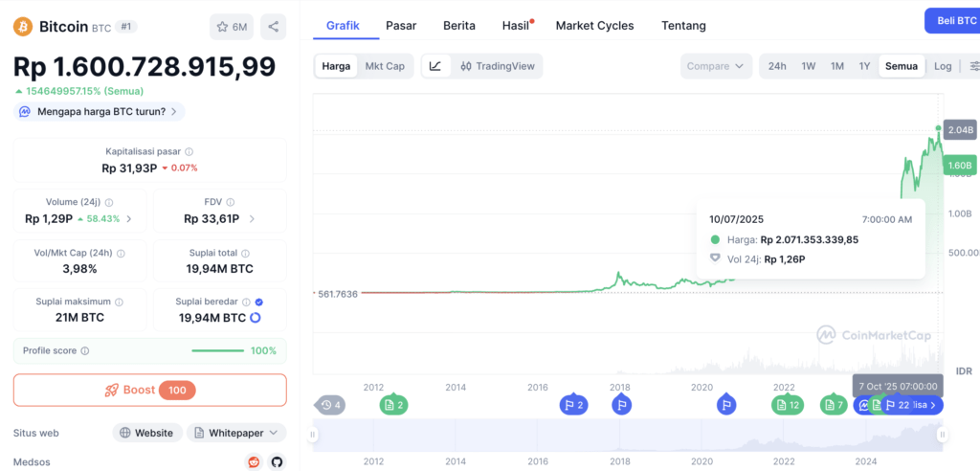Screen dimensions: 980x471
Task: Click the blue flag marker labeled 2
Action: point(574,405)
